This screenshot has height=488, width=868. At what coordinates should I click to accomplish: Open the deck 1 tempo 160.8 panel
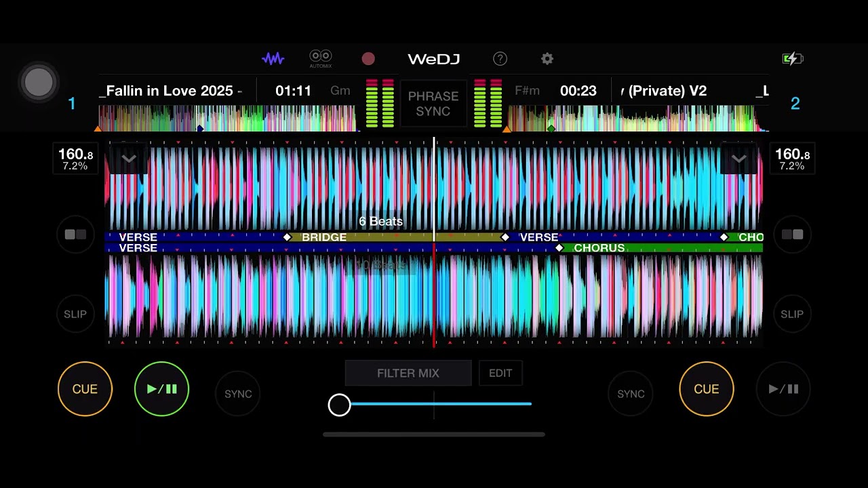[x=75, y=159]
